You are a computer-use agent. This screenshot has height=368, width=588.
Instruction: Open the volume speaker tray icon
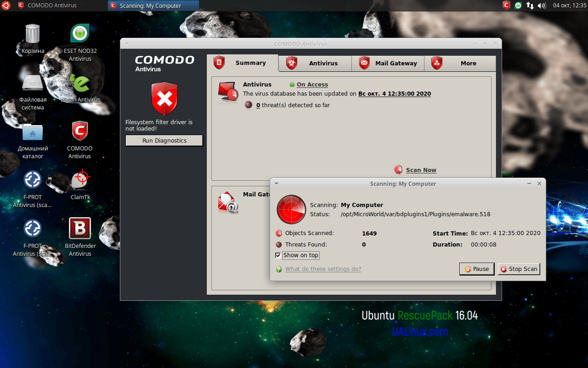(542, 6)
